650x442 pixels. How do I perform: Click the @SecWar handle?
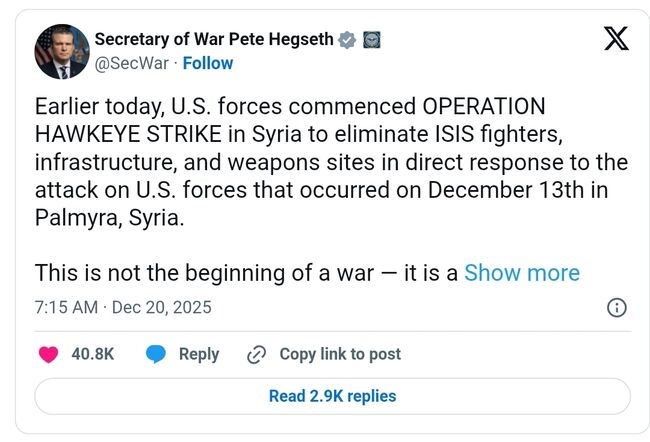coord(131,64)
